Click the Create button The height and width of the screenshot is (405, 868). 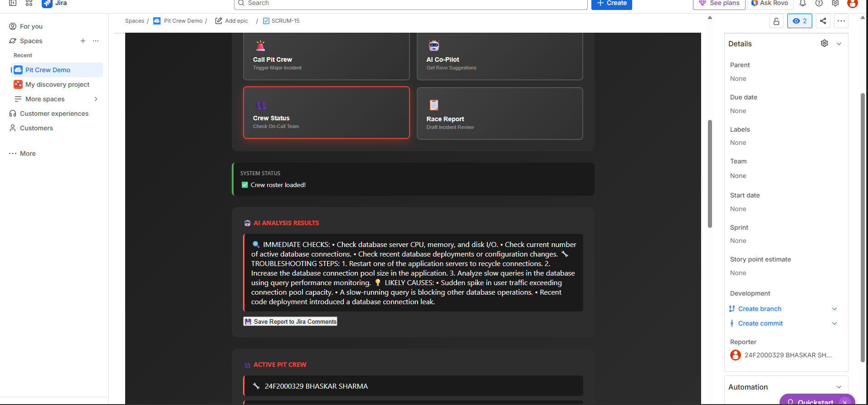click(x=611, y=4)
